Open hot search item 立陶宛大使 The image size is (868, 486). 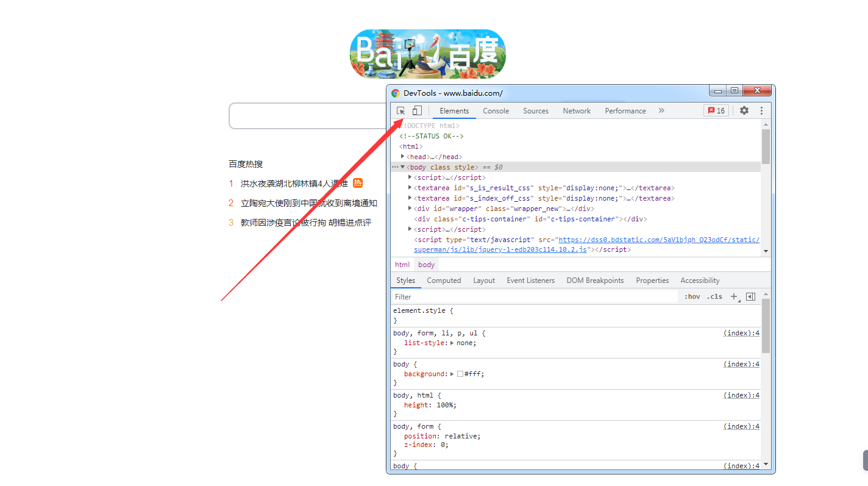click(309, 203)
